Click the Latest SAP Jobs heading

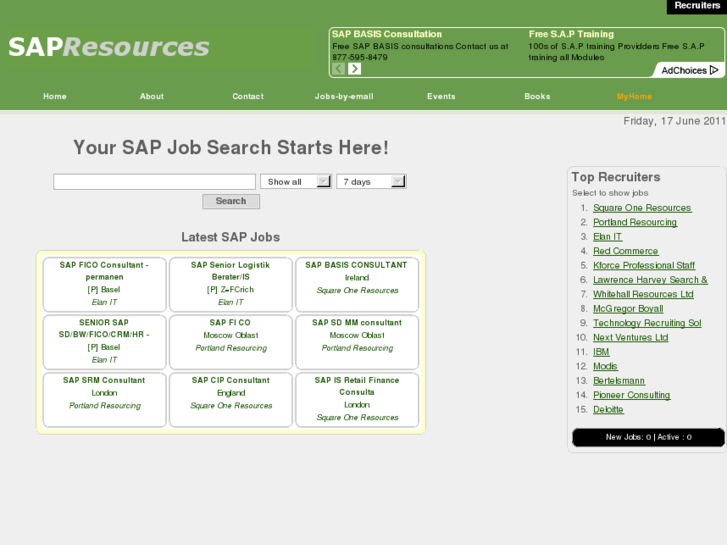[x=230, y=237]
